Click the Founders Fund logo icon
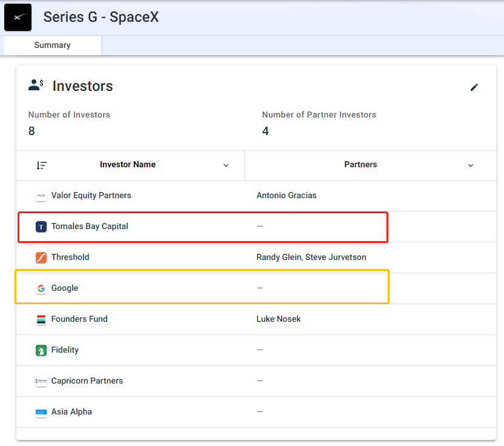504x446 pixels. pyautogui.click(x=41, y=319)
